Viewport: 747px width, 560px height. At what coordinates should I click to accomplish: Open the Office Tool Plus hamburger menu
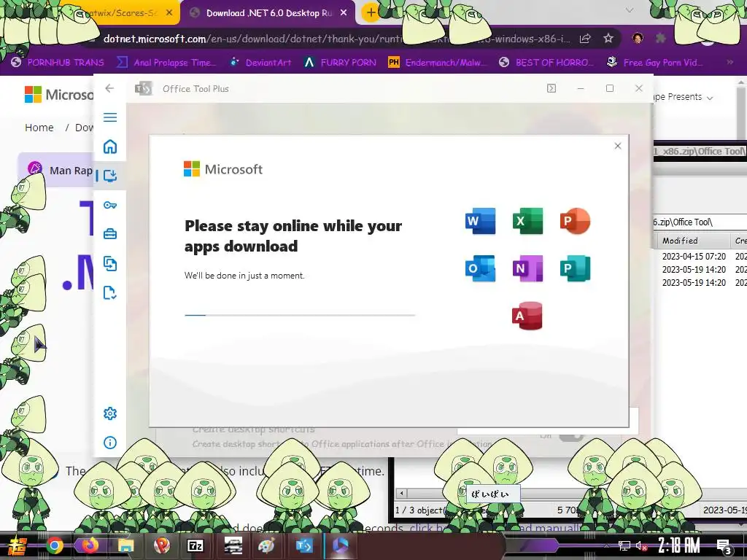tap(110, 117)
